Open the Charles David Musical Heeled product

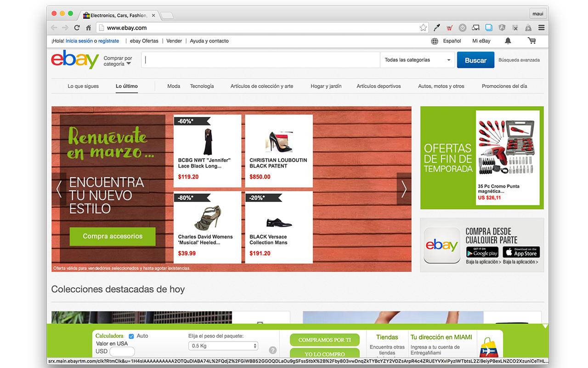207,227
